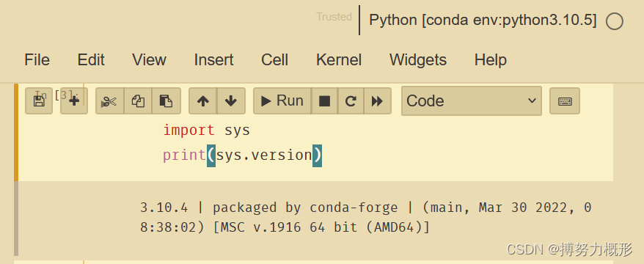Viewport: 644px width, 264px height.
Task: Open the Widgets menu
Action: (417, 60)
